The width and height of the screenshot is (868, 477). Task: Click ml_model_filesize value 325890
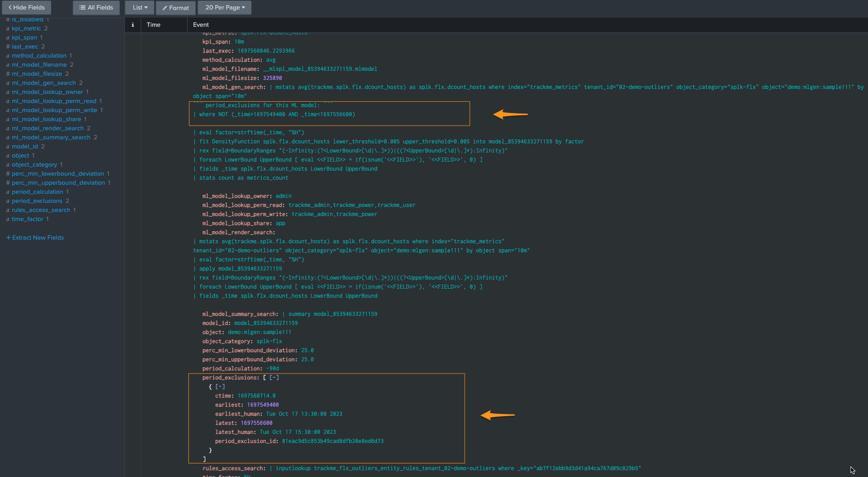pos(272,78)
